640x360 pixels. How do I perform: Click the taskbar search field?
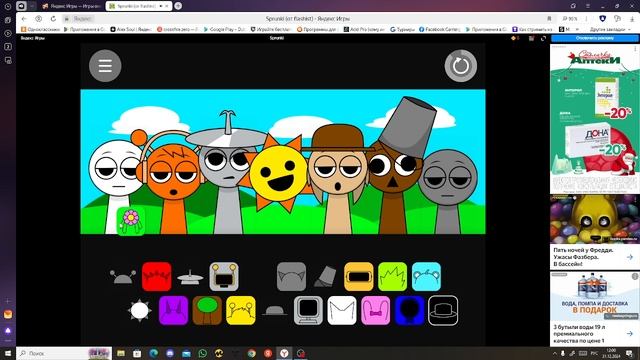pos(64,353)
